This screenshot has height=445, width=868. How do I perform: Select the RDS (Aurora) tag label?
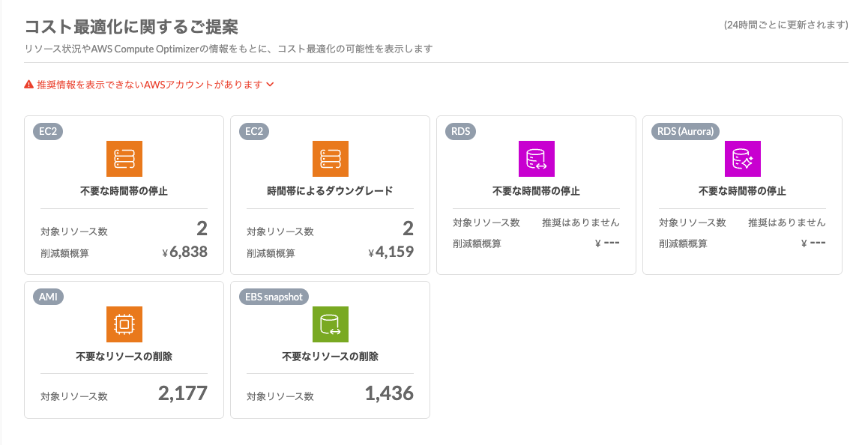point(687,131)
